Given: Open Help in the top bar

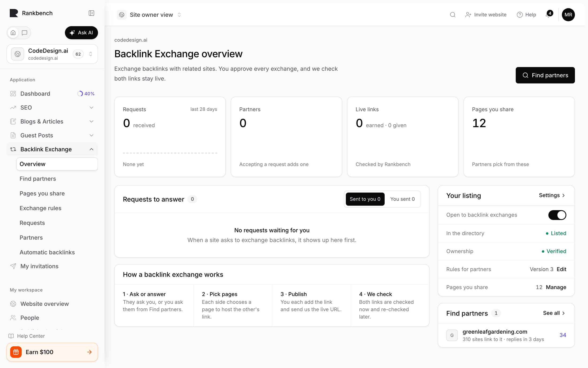Looking at the screenshot, I should (527, 15).
